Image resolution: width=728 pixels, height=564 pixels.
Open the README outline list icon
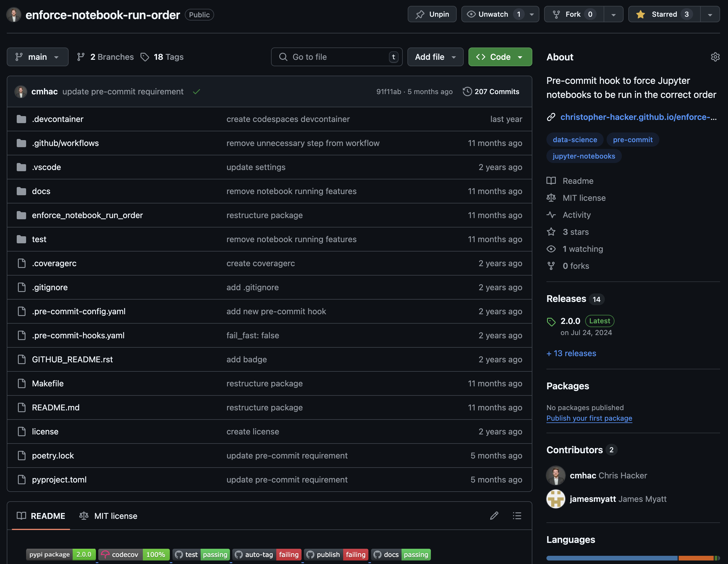click(517, 516)
